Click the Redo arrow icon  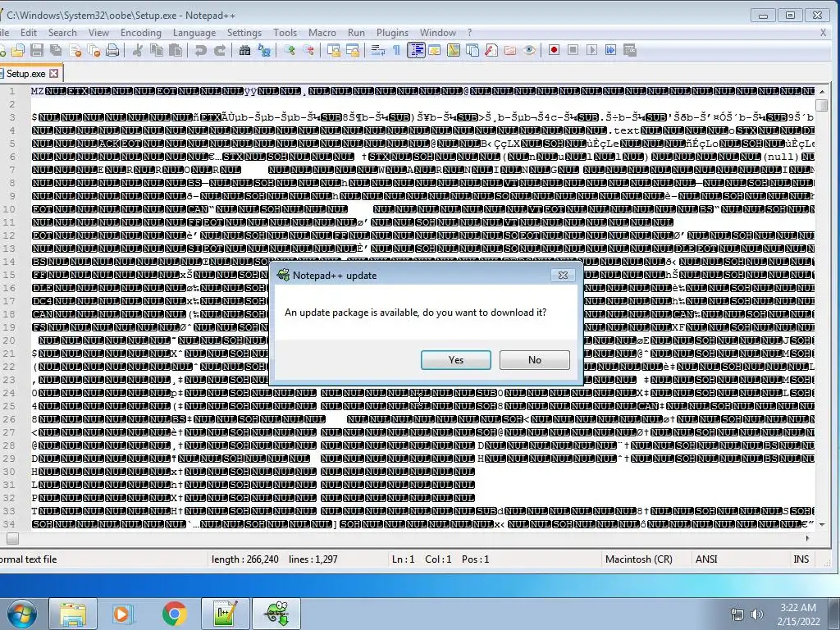220,50
